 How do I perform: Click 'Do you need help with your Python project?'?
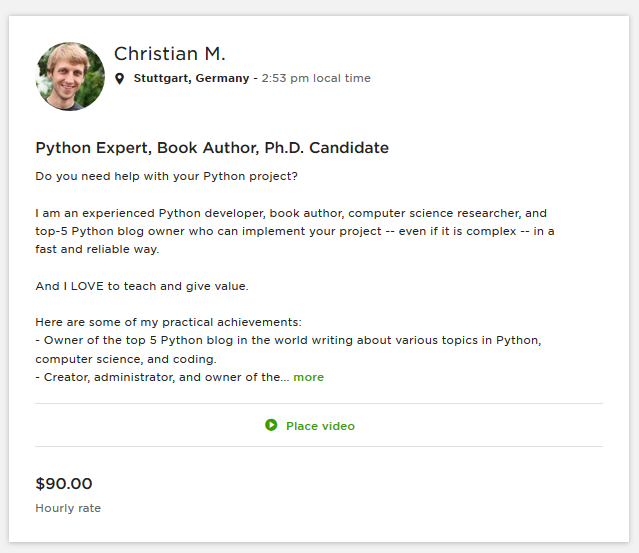pos(166,177)
